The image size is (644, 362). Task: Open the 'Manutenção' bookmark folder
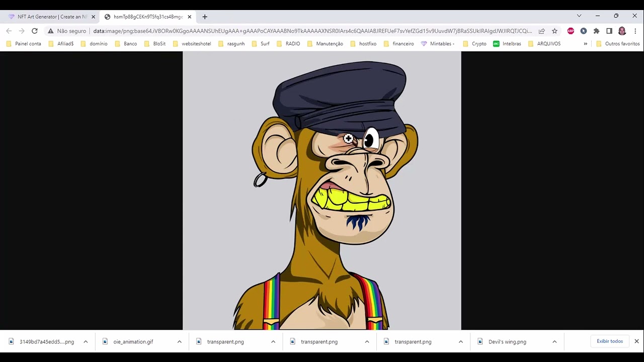(325, 44)
